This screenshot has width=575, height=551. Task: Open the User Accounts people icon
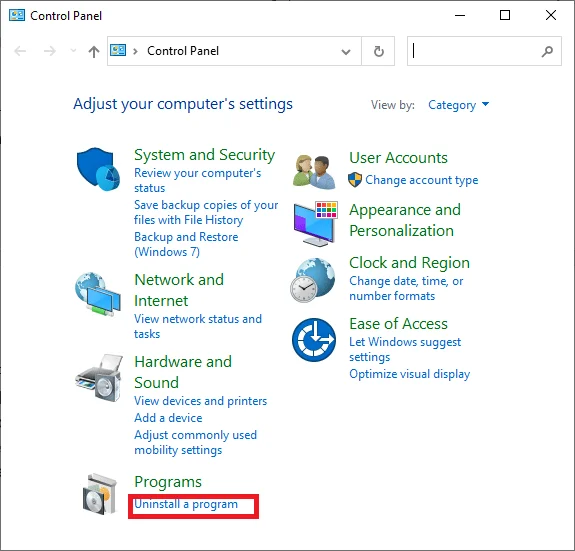[314, 172]
